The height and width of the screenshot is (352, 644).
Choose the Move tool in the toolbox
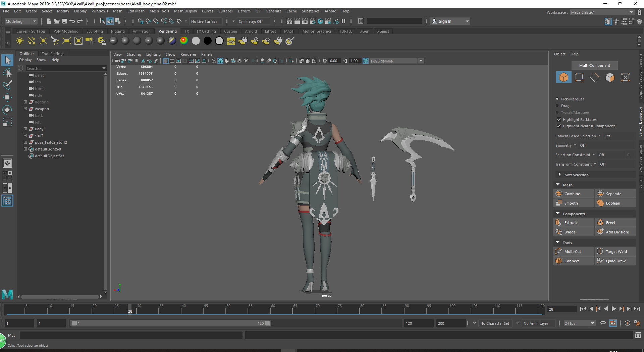coord(7,97)
